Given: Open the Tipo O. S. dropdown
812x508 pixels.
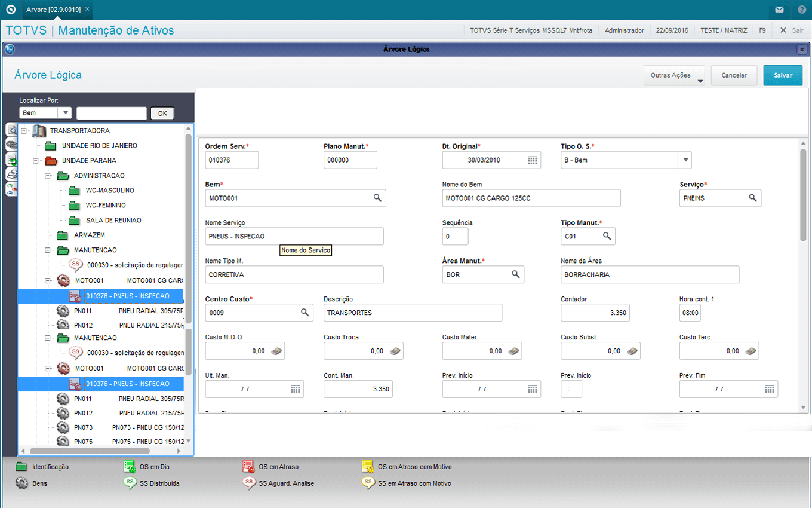Looking at the screenshot, I should 685,160.
